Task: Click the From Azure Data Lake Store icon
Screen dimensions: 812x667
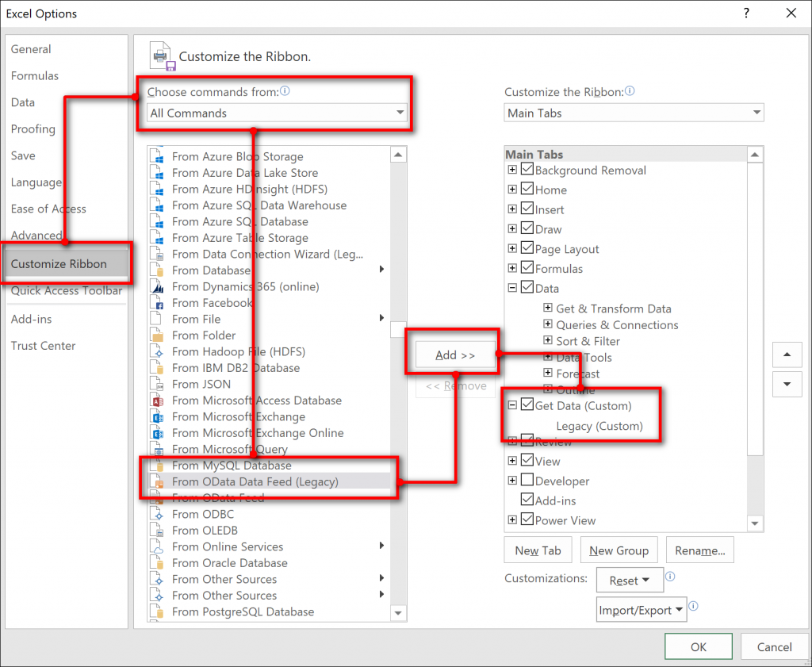Action: tap(157, 173)
